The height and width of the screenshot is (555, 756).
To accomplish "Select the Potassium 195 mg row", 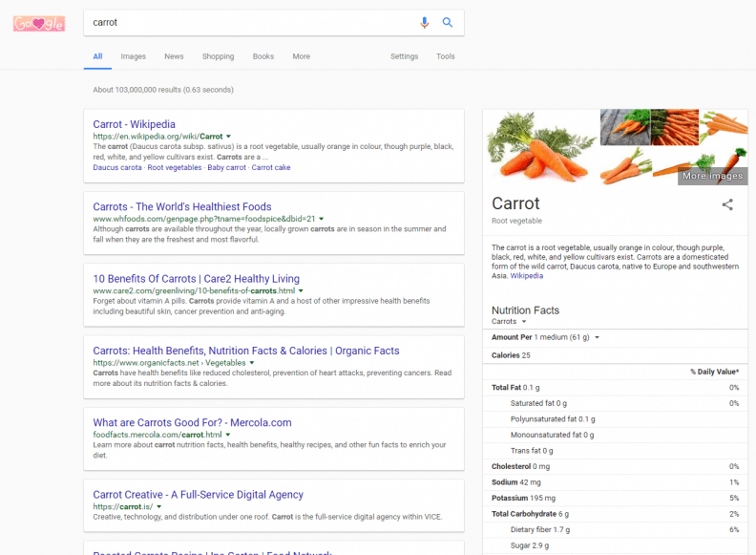I will point(616,498).
